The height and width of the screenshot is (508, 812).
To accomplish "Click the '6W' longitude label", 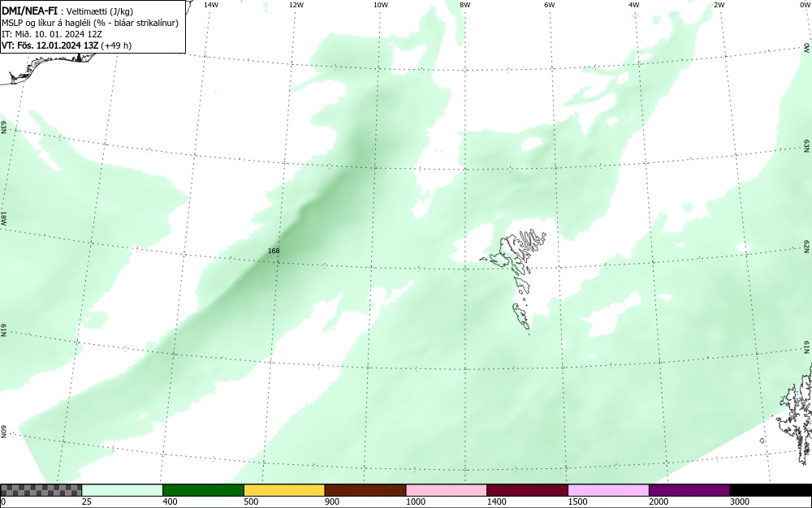I will coord(550,5).
